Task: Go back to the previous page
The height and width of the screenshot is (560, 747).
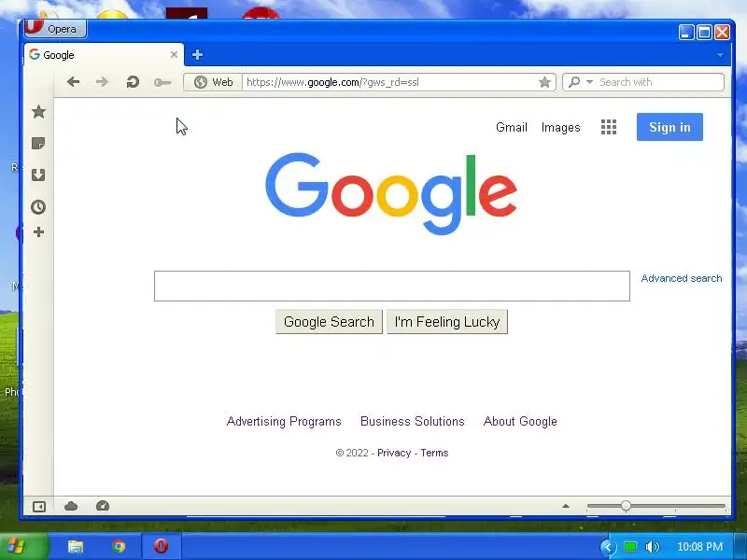Action: tap(74, 82)
